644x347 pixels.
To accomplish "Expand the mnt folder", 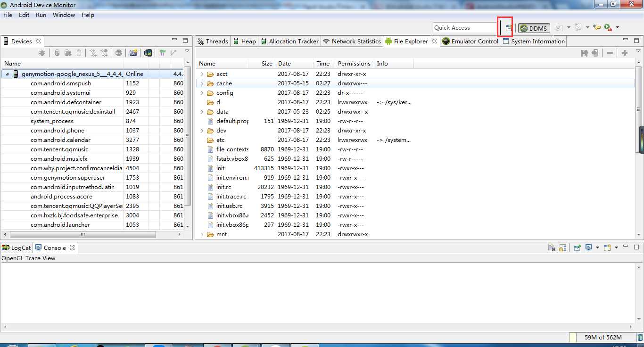I will tap(202, 234).
